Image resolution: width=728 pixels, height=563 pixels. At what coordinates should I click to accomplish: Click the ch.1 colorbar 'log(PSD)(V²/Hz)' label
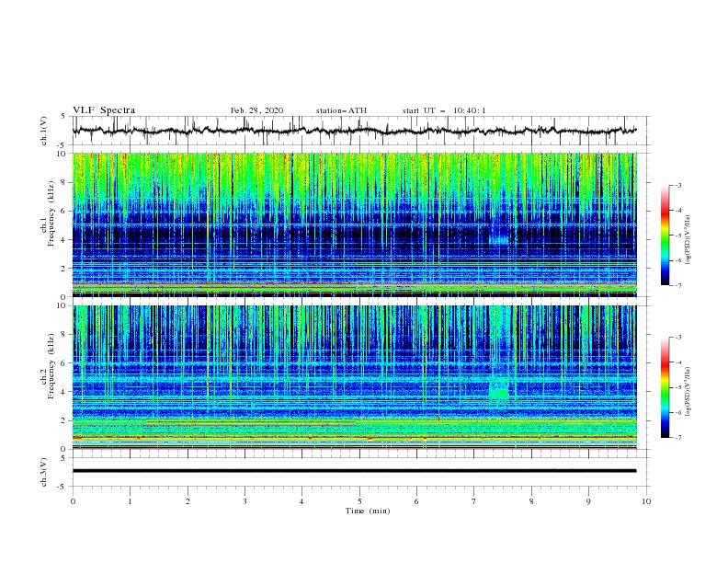[x=688, y=240]
